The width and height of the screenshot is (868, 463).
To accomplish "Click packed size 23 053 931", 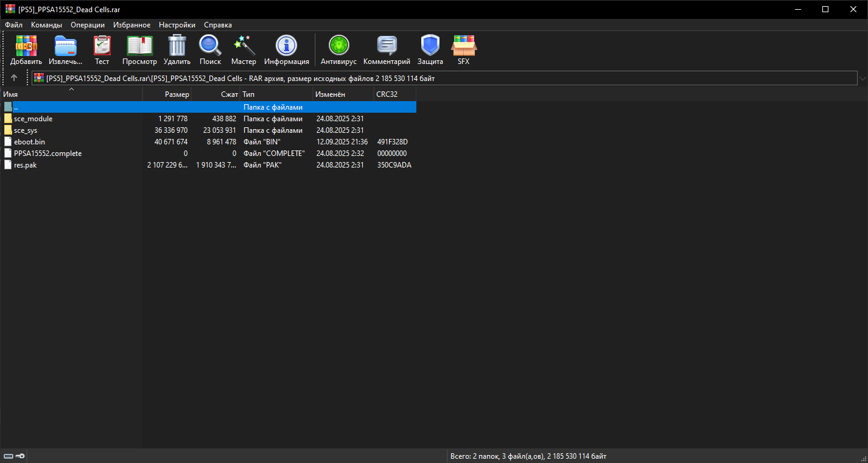I will 220,130.
